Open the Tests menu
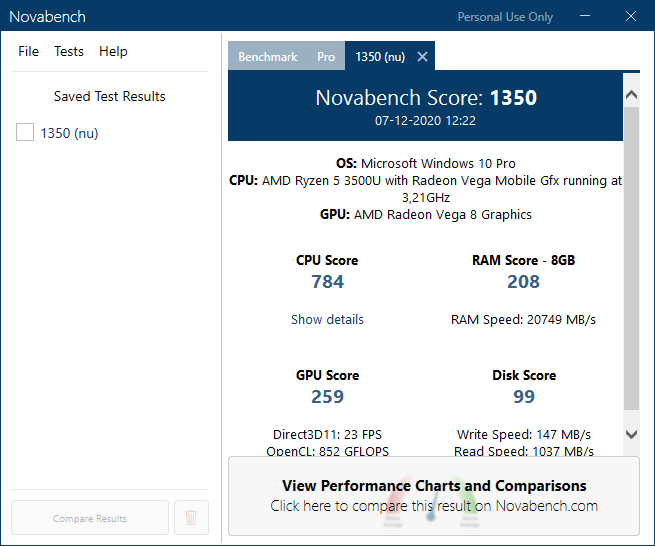 pos(69,51)
